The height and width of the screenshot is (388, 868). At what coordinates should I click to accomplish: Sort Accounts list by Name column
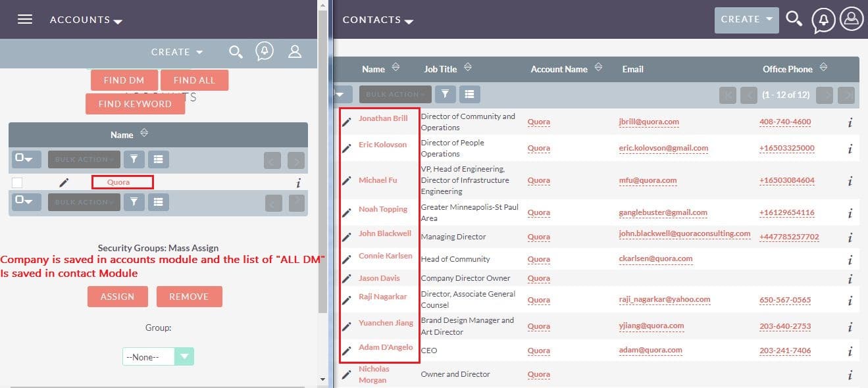click(x=144, y=134)
